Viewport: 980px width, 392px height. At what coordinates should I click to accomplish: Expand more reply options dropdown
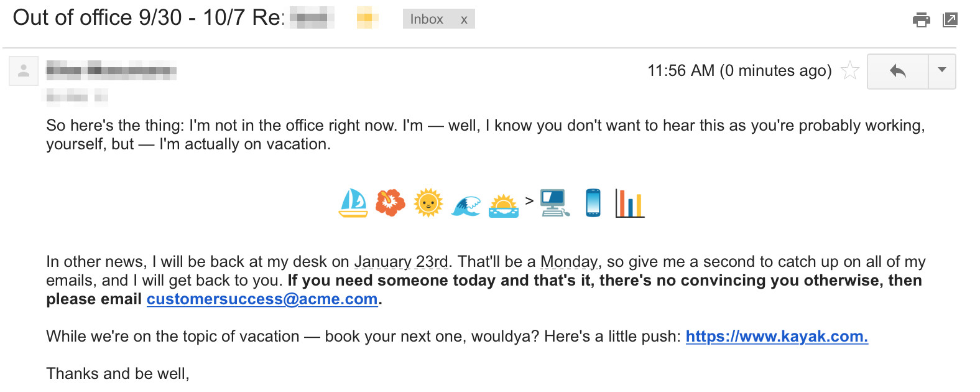pos(942,71)
